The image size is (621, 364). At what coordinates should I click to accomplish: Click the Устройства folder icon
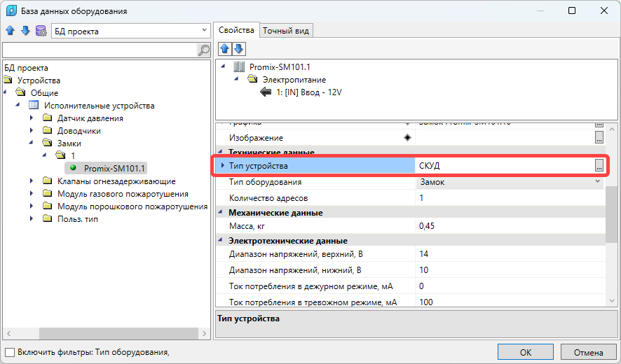tap(8, 80)
